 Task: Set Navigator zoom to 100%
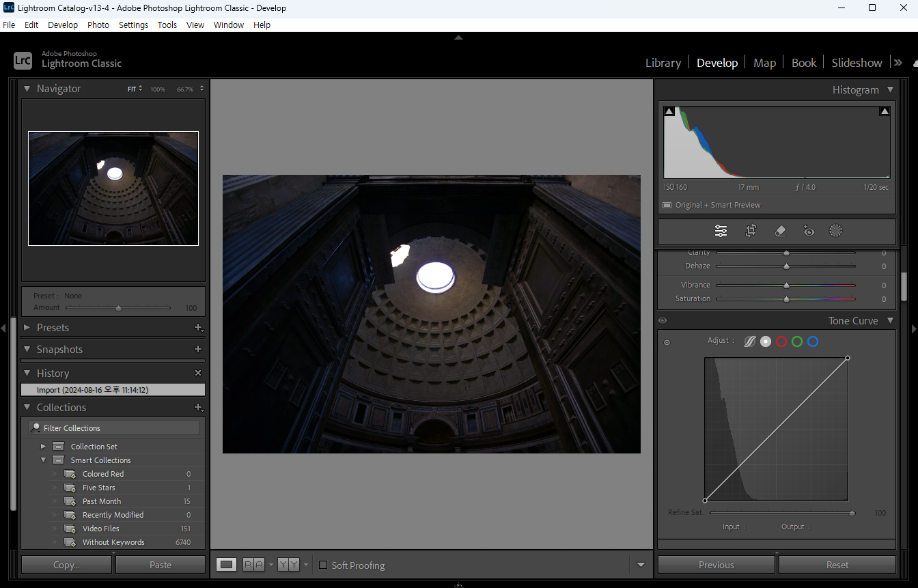pyautogui.click(x=158, y=89)
